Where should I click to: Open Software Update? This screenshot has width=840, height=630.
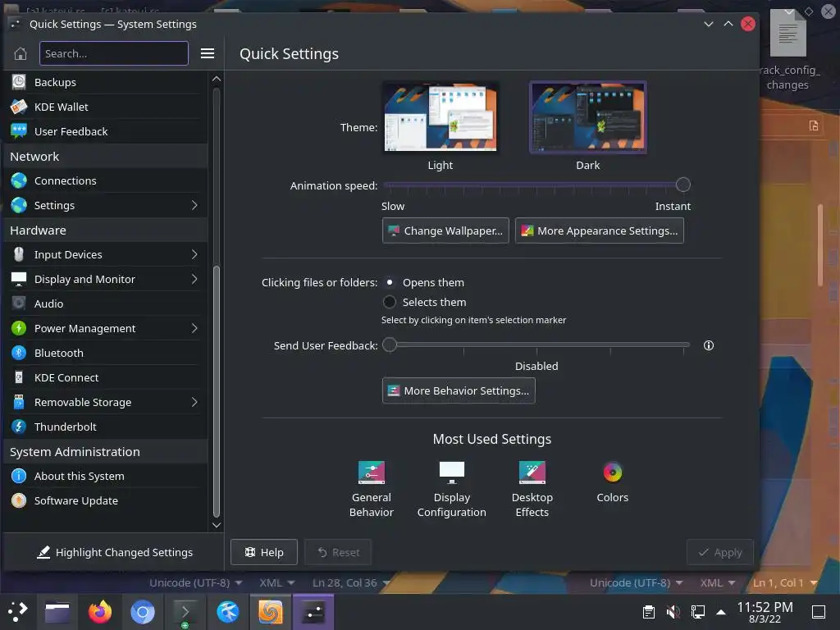(105, 500)
